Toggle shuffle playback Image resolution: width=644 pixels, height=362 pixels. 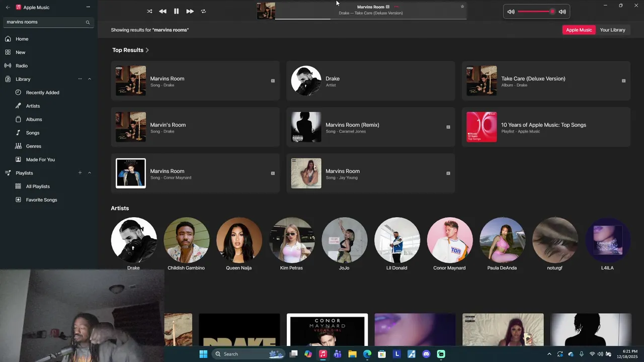149,11
